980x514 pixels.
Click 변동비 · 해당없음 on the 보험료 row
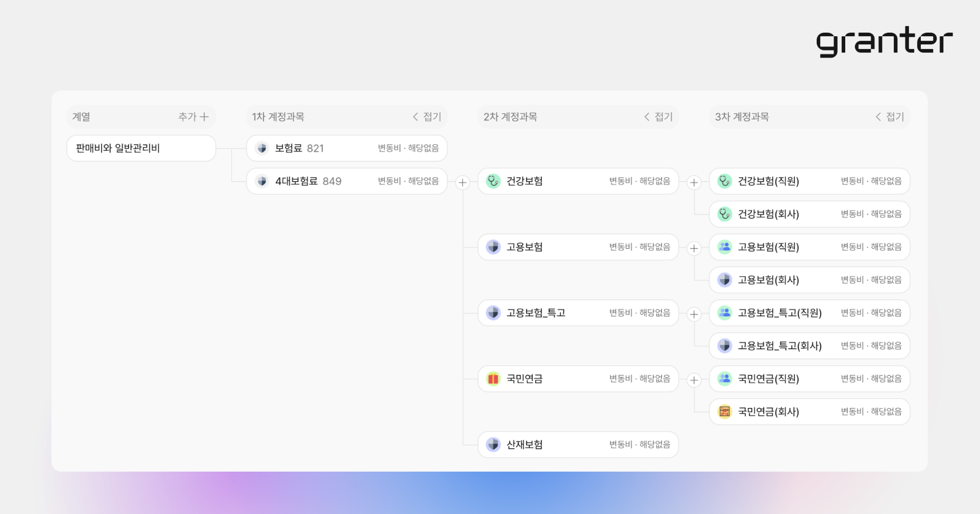(x=408, y=148)
